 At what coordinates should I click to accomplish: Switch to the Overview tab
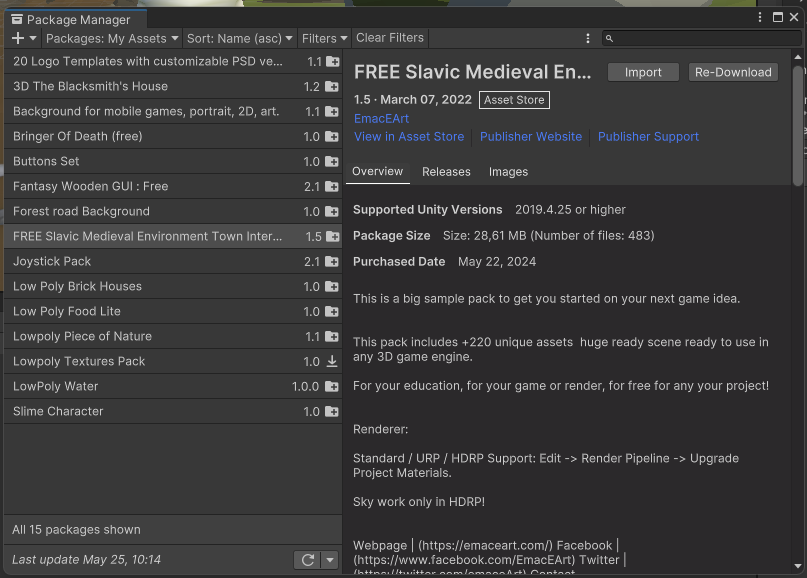[x=377, y=172]
